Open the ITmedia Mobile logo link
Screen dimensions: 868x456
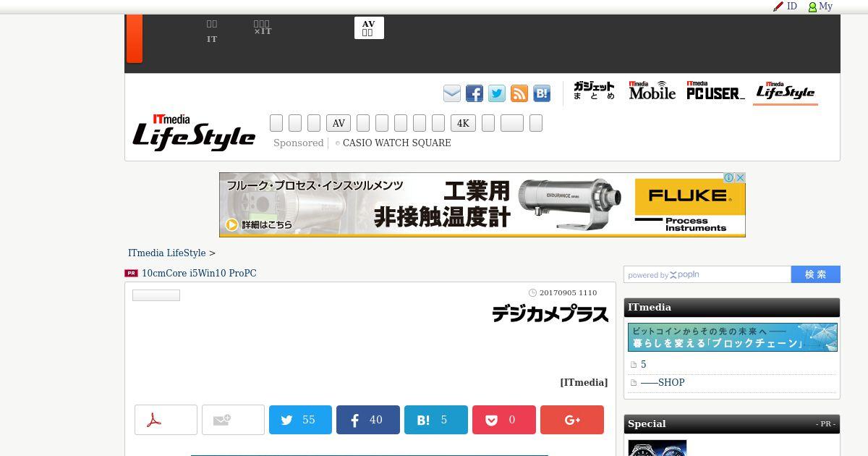pyautogui.click(x=652, y=90)
